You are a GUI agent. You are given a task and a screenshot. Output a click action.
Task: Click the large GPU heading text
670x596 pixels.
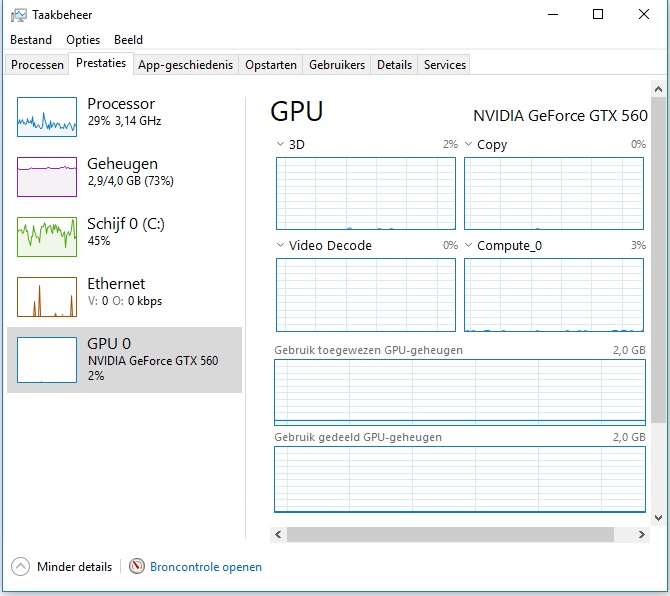[297, 112]
